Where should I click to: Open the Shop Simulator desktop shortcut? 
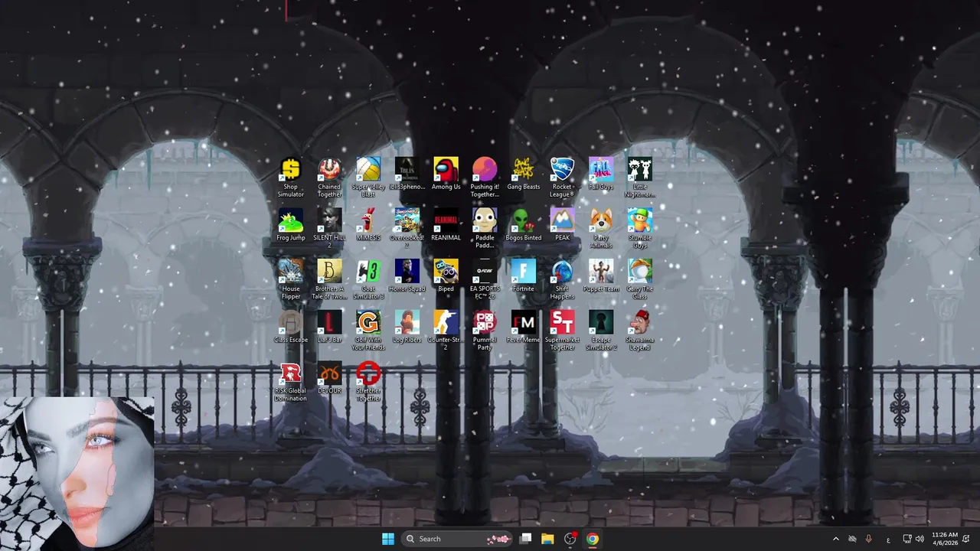pos(291,178)
